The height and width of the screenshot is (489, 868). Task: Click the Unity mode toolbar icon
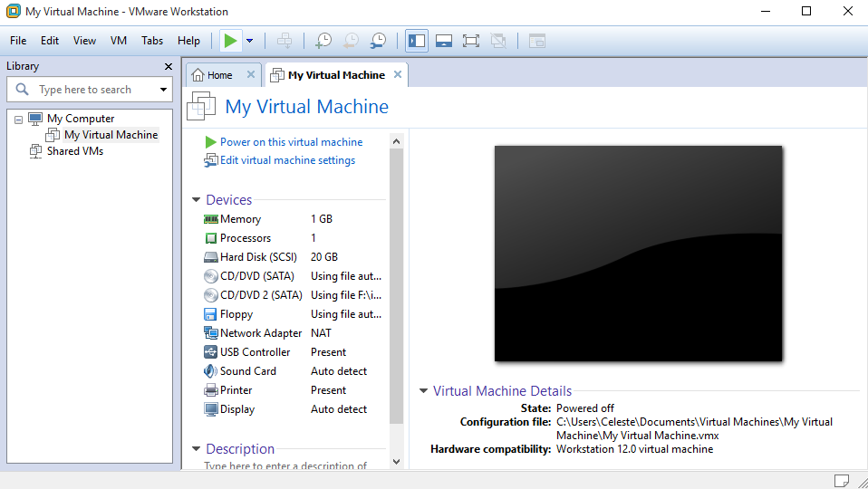tap(498, 41)
